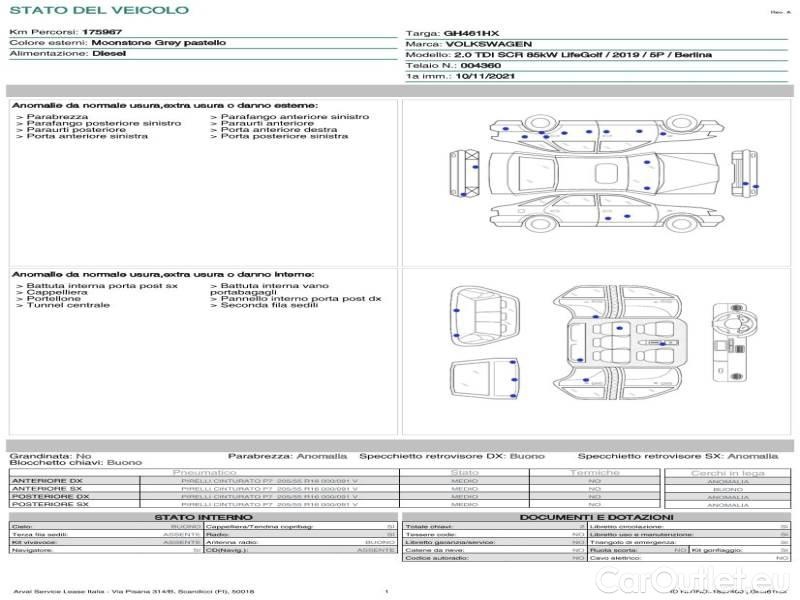Click the "Navigatore" row label

32,550
